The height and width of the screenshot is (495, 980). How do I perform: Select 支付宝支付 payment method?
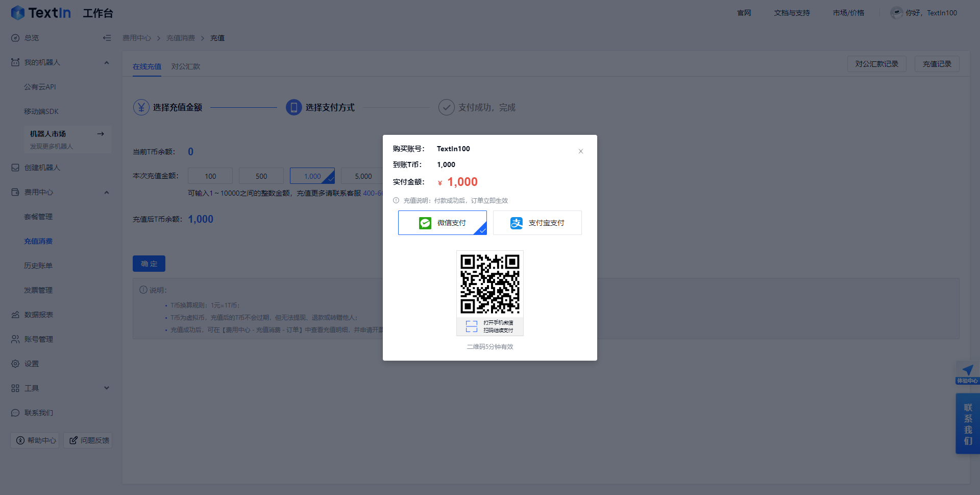tap(537, 223)
